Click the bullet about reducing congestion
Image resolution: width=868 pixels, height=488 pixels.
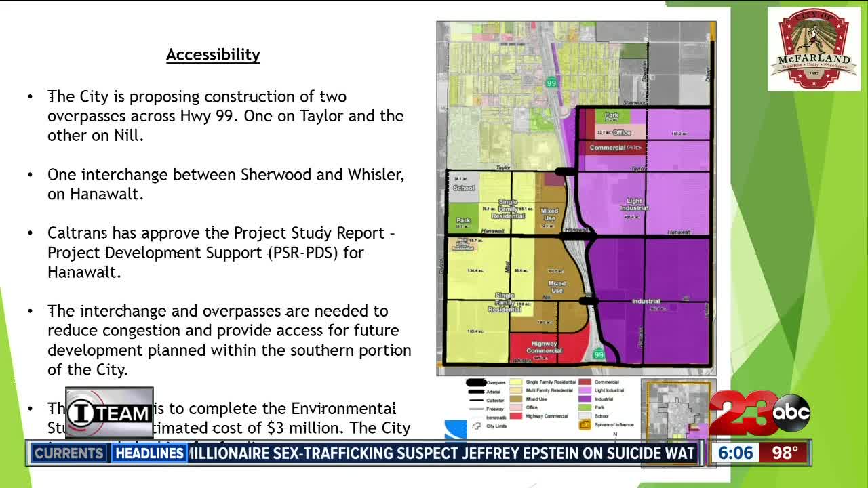coord(229,340)
